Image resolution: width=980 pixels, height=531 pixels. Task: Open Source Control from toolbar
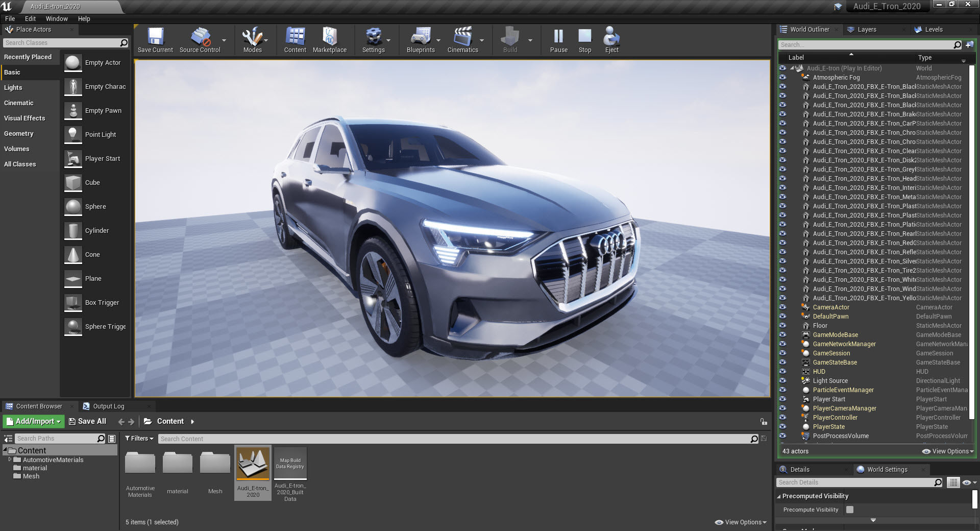click(x=200, y=37)
